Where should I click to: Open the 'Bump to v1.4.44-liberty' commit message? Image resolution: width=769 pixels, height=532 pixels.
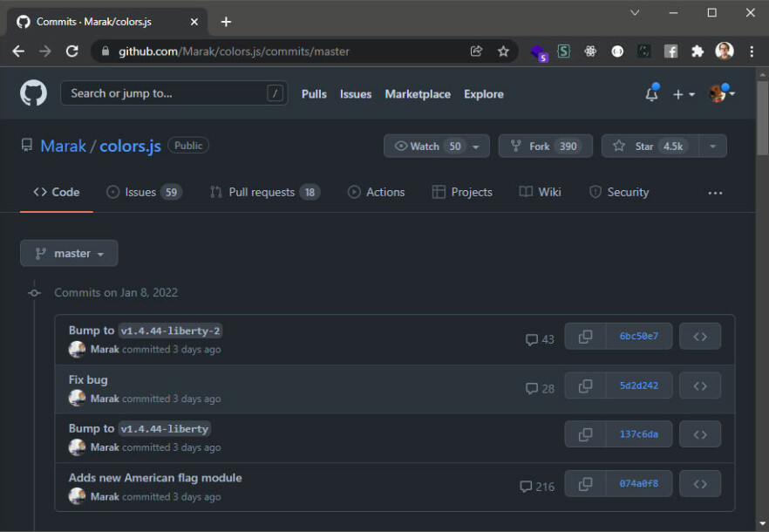[140, 428]
